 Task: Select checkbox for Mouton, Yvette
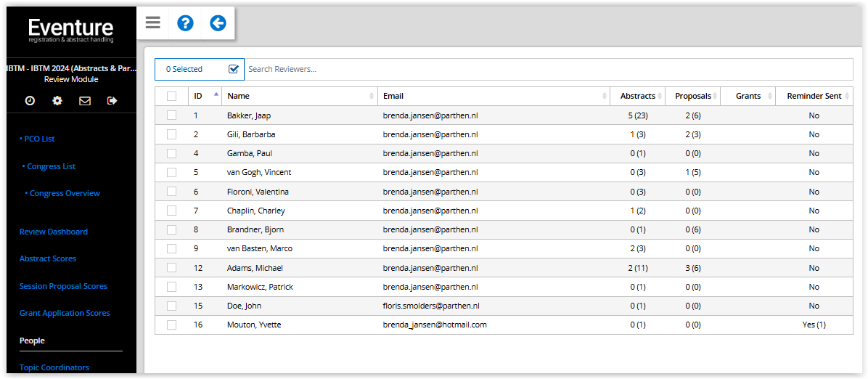171,325
